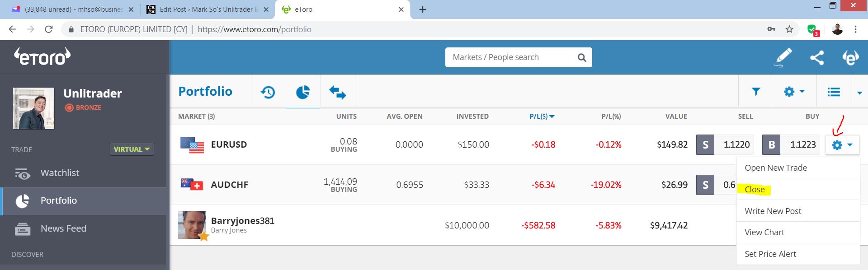The height and width of the screenshot is (270, 868).
Task: Sort by INVESTED column header
Action: pyautogui.click(x=472, y=116)
